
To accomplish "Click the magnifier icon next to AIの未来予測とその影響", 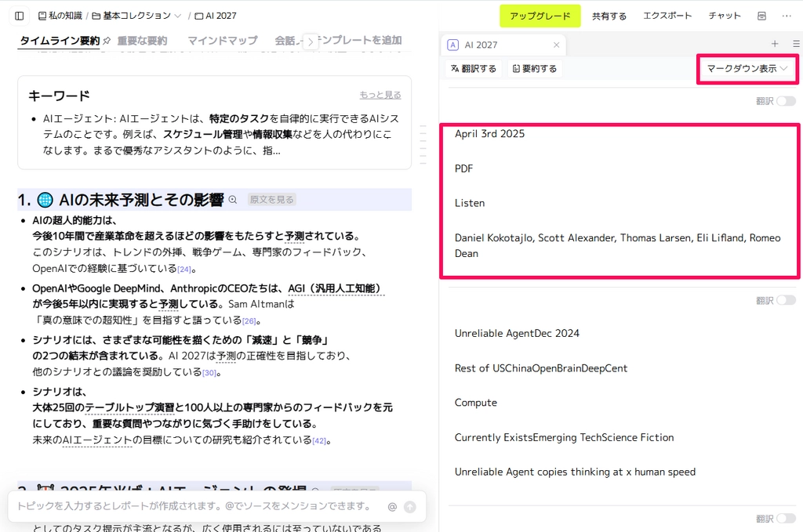I will 232,200.
